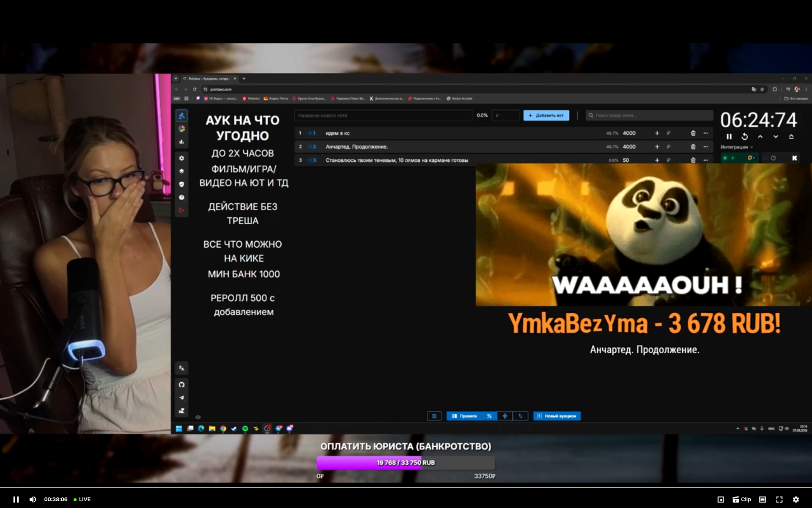812x508 pixels.
Task: Open the wheel page in PointAuc sidebar
Action: tap(181, 129)
